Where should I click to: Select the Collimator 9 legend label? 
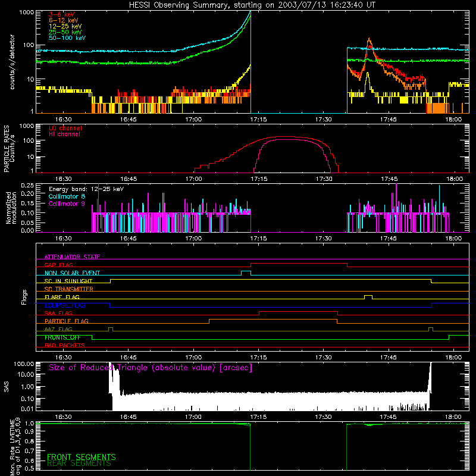67,203
